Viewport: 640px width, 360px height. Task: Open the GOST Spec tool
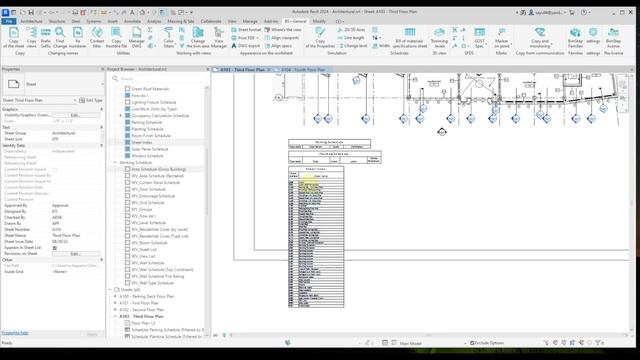pos(480,38)
